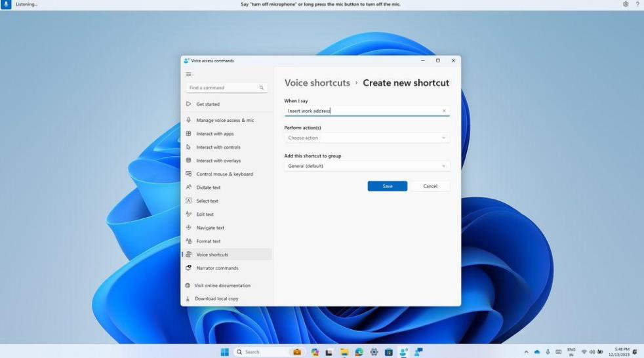The width and height of the screenshot is (644, 358).
Task: Open Interact with controls section
Action: pyautogui.click(x=227, y=148)
